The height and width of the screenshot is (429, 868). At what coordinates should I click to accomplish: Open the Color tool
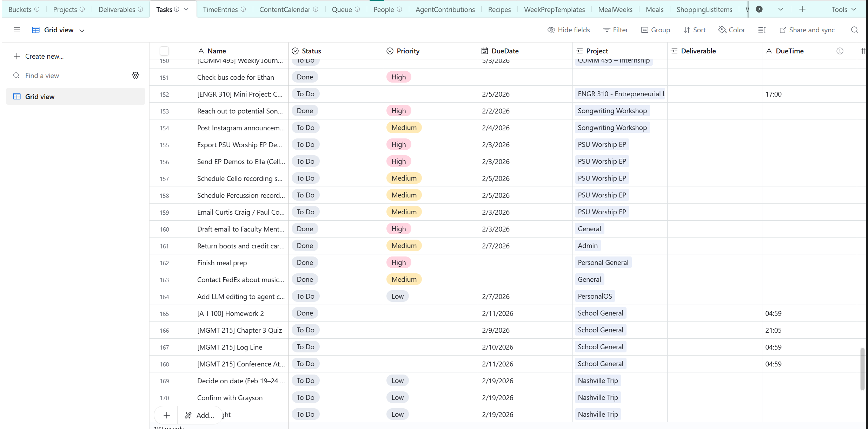[731, 30]
